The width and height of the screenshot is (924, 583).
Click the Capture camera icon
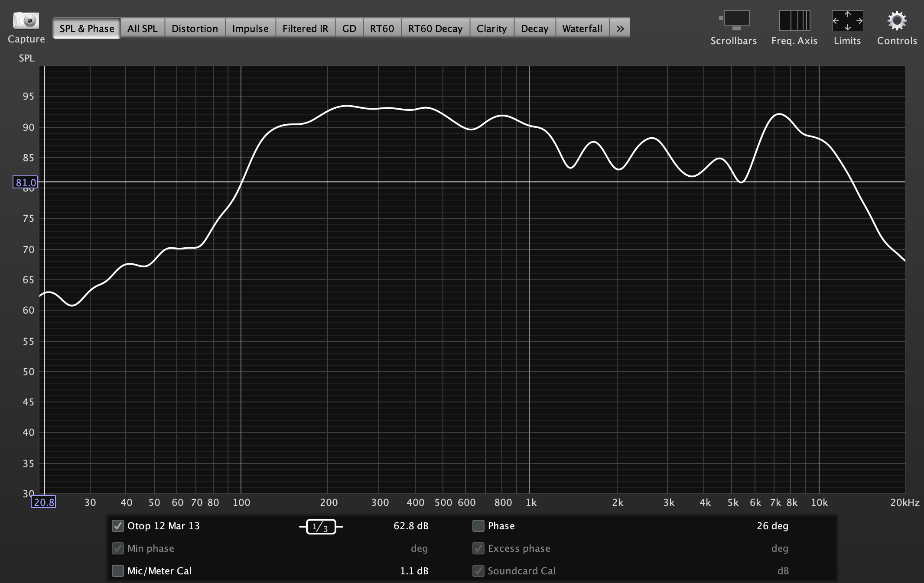26,21
